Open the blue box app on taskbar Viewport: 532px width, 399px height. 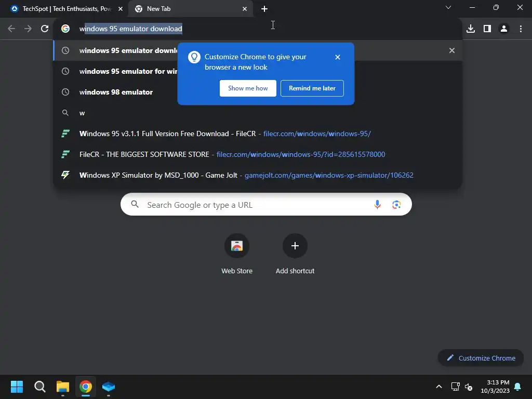109,387
